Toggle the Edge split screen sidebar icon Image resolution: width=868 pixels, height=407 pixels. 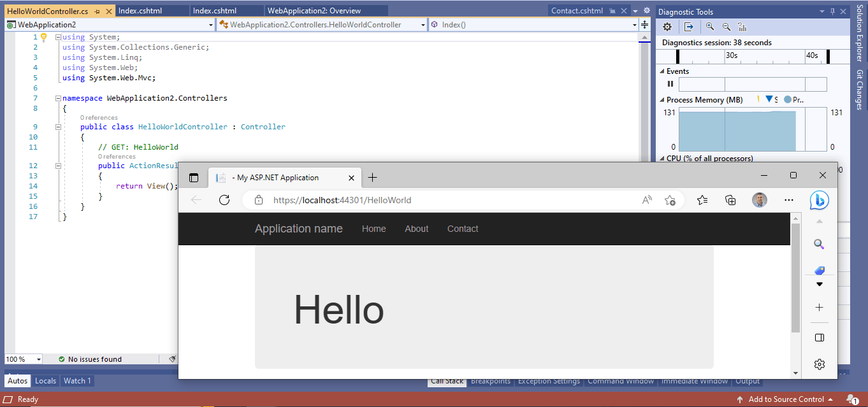point(820,338)
